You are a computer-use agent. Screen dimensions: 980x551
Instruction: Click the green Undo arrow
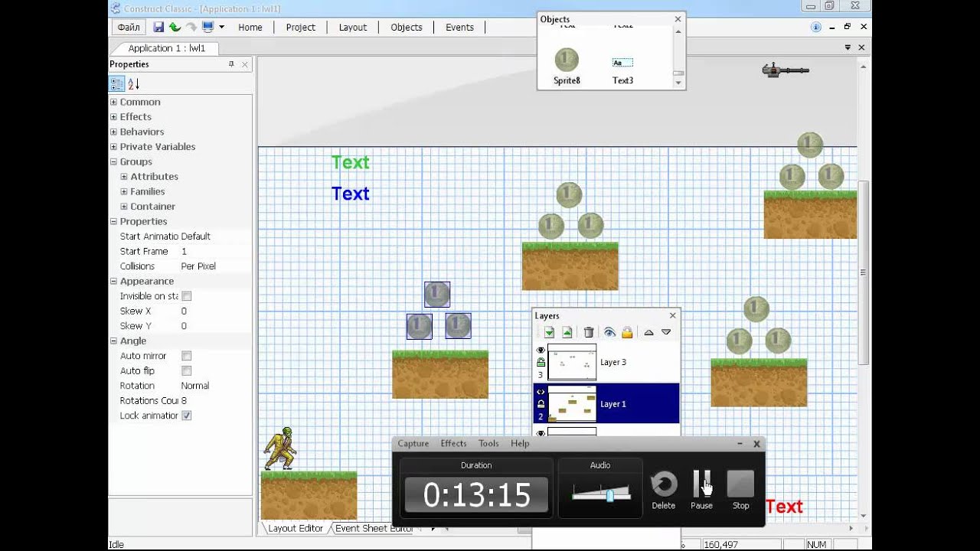point(175,27)
